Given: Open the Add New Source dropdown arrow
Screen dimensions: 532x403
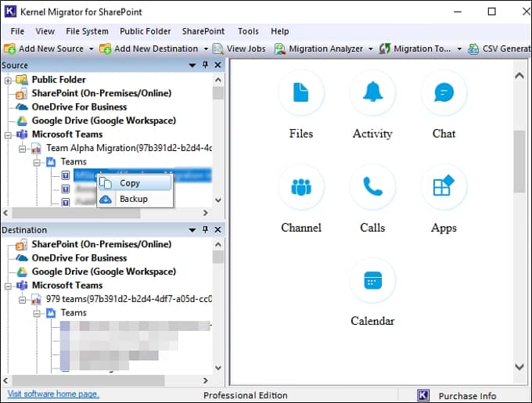Looking at the screenshot, I should click(x=92, y=49).
